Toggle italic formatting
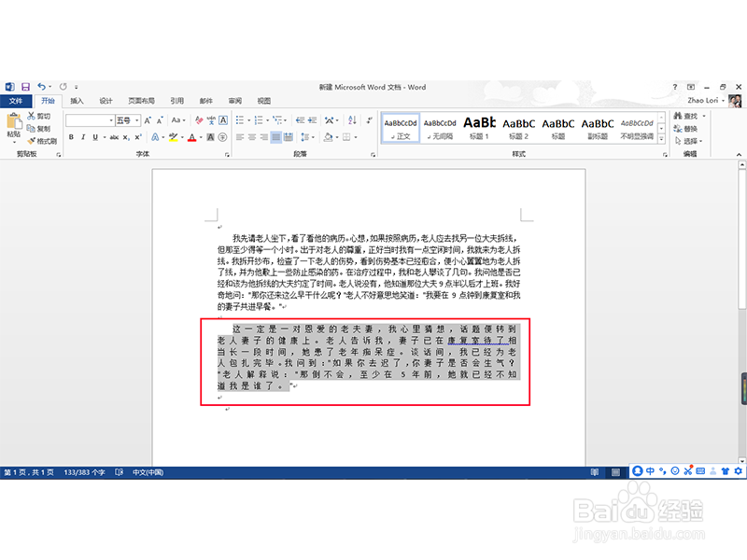Image resolution: width=747 pixels, height=560 pixels. pyautogui.click(x=83, y=137)
